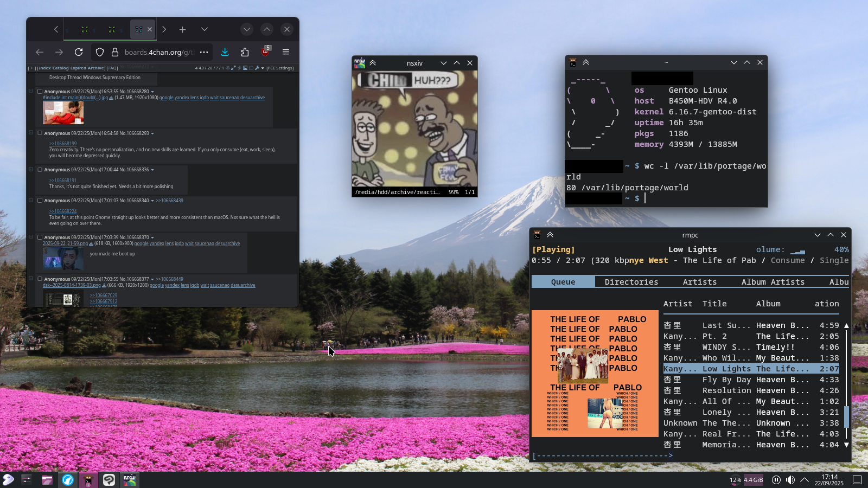
Task: Switch to Album Artists tab in rmpc
Action: coord(773,282)
